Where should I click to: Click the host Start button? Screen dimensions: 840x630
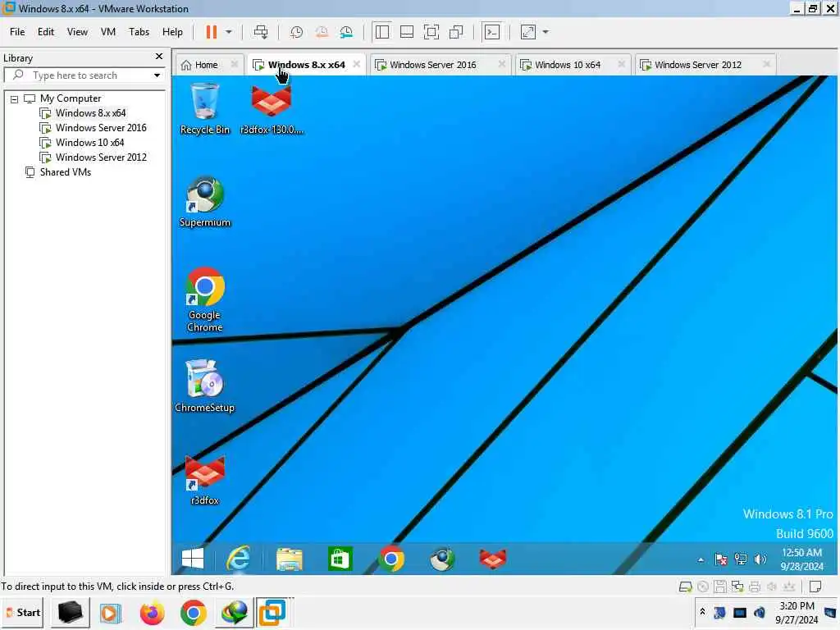click(x=23, y=613)
